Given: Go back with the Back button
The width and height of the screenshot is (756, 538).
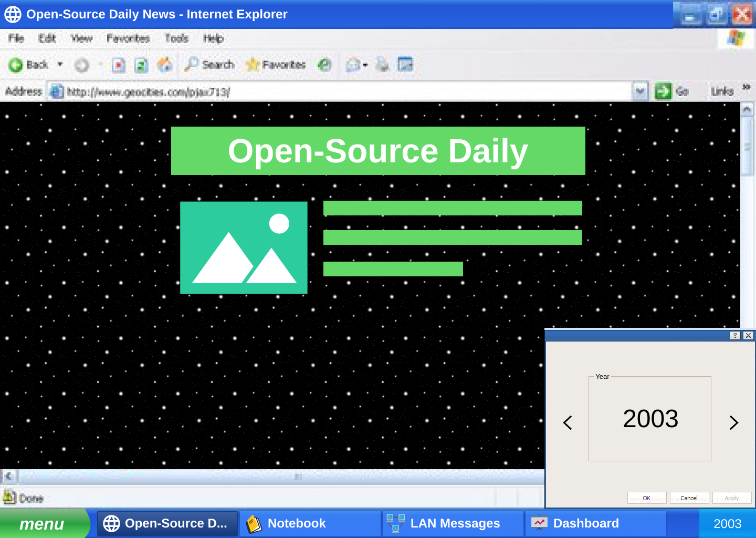Looking at the screenshot, I should pos(28,65).
